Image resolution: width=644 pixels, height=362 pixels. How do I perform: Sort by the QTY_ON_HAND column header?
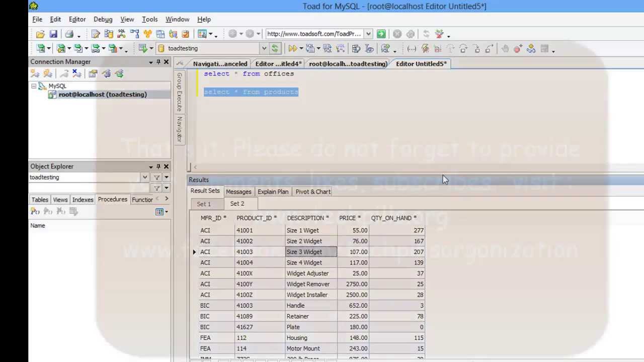click(394, 218)
